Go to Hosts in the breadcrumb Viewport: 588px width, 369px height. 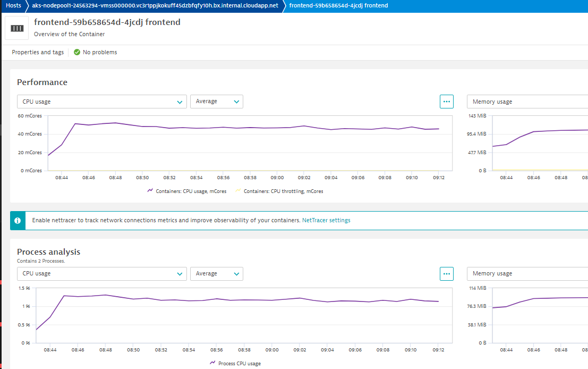[13, 5]
